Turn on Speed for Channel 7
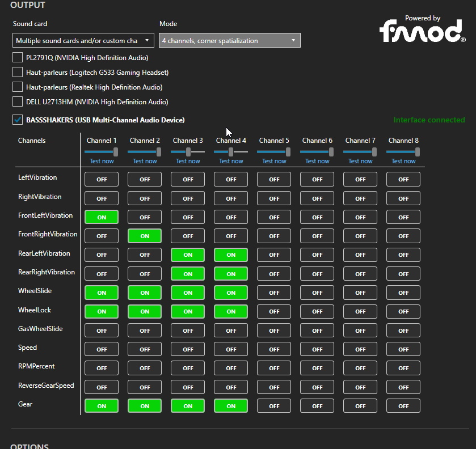Screen dimensions: 476x449 point(360,349)
